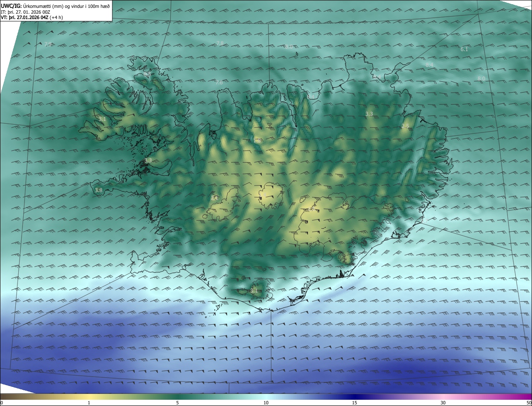Click the colour scale tick label "10"
Screen dimensions: 532x406
coord(266,403)
